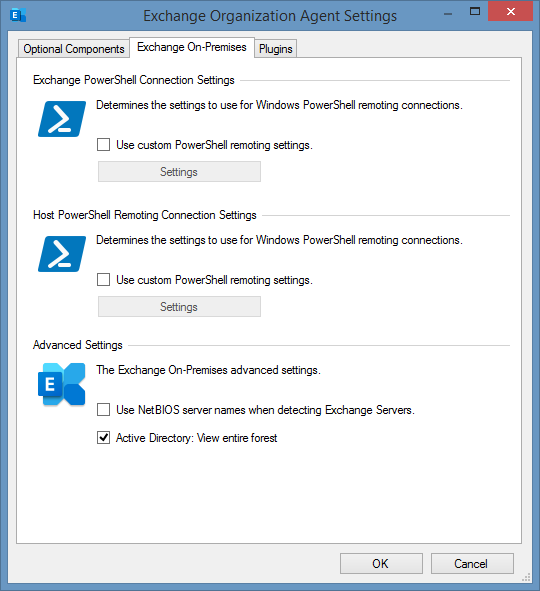Close the dialog with the red X
Image resolution: width=540 pixels, height=591 pixels.
click(511, 11)
